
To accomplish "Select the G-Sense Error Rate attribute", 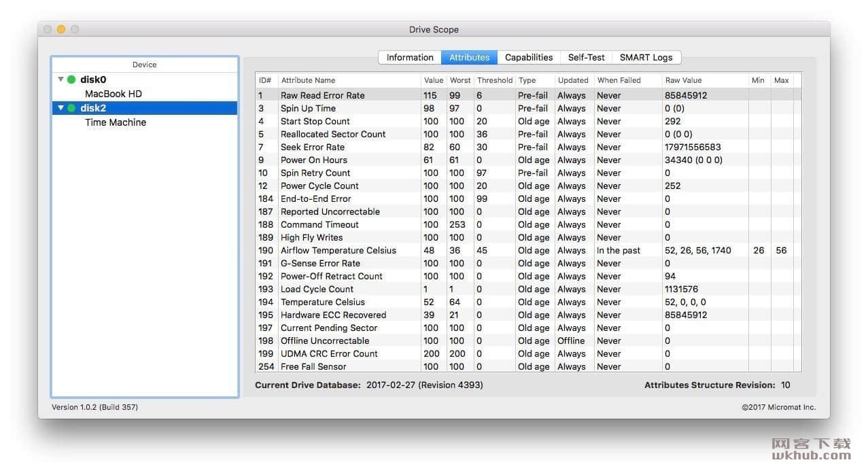I will tap(528, 263).
